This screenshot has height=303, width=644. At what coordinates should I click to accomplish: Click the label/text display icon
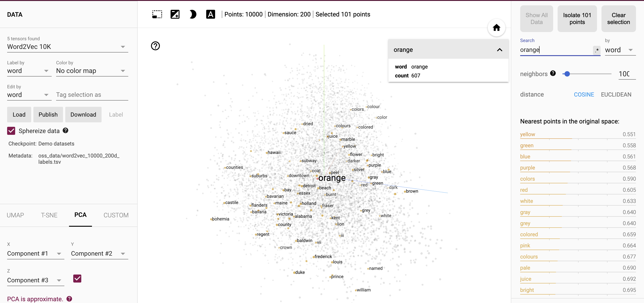(x=211, y=15)
